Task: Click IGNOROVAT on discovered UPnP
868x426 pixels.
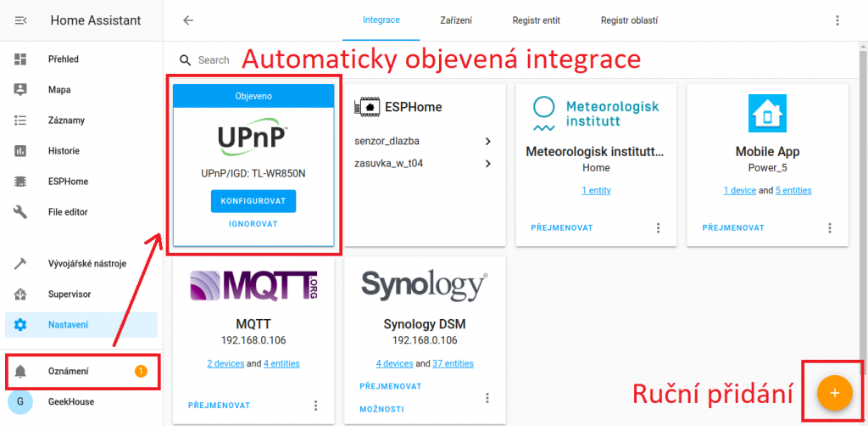Action: (253, 224)
